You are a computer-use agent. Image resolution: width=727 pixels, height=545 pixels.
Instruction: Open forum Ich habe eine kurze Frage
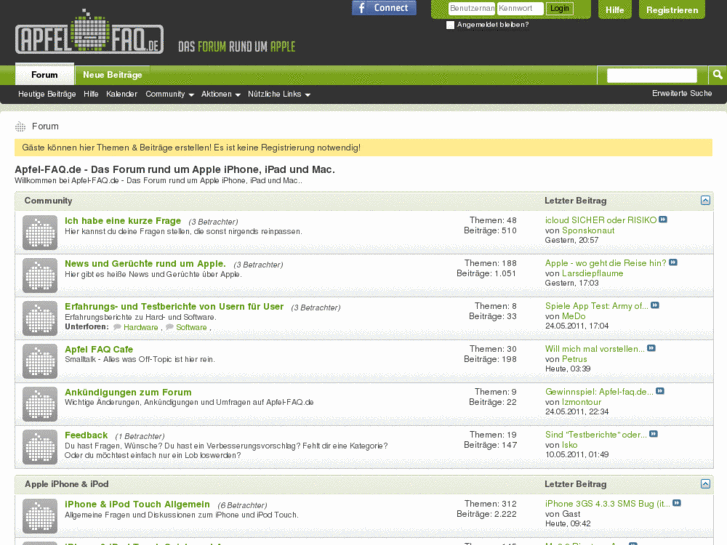(x=122, y=221)
